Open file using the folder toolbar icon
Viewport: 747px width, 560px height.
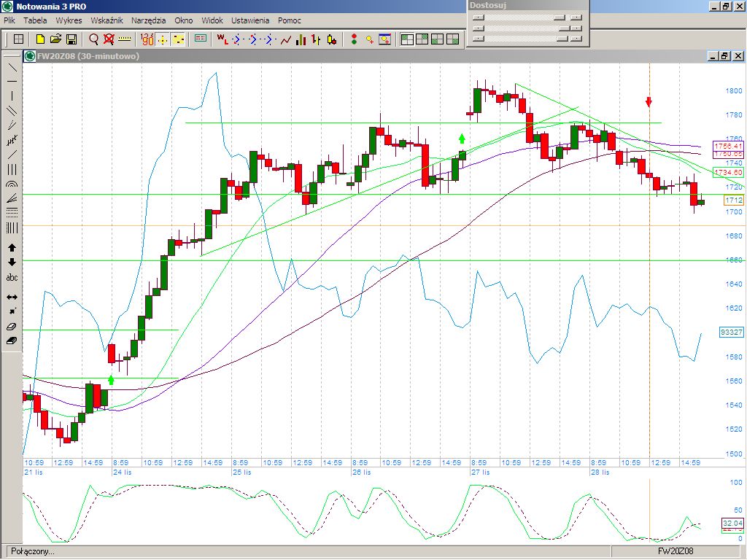pyautogui.click(x=56, y=39)
